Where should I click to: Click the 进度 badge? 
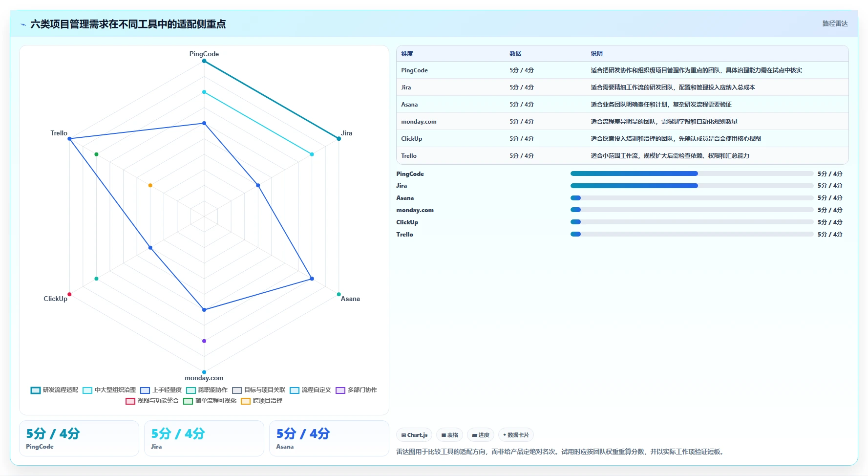click(481, 435)
